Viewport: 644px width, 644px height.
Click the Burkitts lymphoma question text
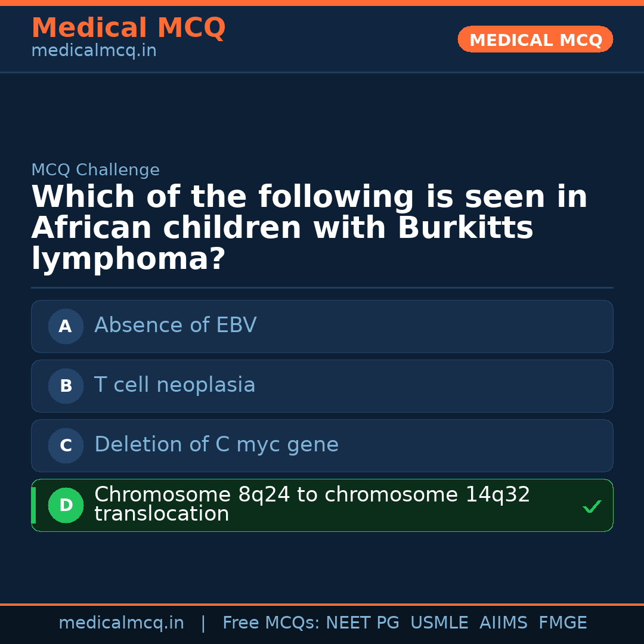click(309, 228)
